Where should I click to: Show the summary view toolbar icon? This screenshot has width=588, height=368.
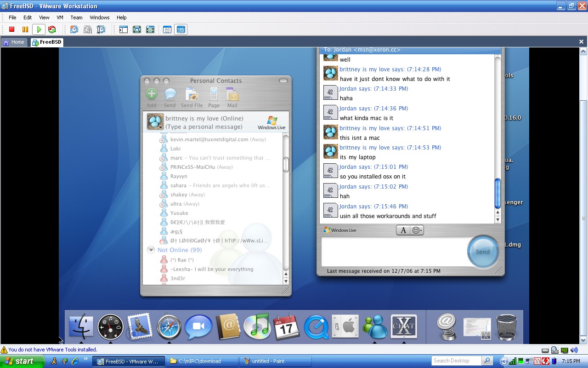[x=168, y=29]
